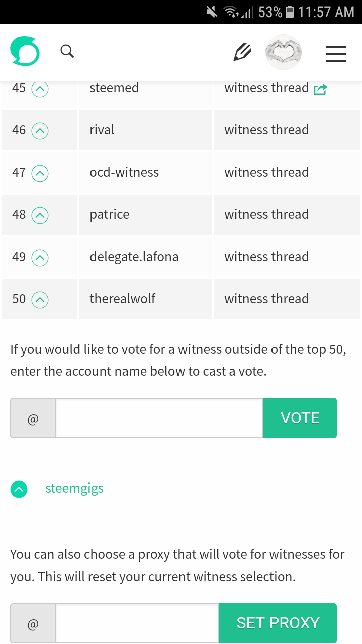
Task: Toggle vote arrow for witness rival
Action: [x=40, y=131]
